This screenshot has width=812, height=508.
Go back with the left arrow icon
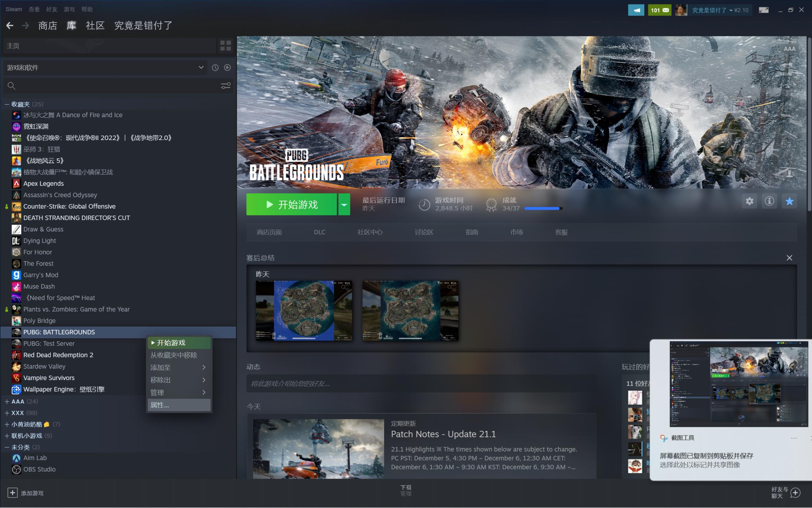coord(10,25)
